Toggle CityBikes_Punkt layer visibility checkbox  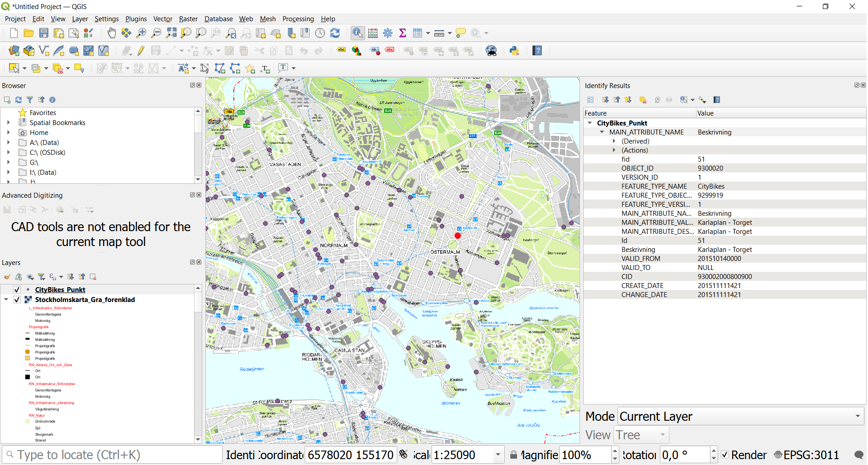coord(17,290)
